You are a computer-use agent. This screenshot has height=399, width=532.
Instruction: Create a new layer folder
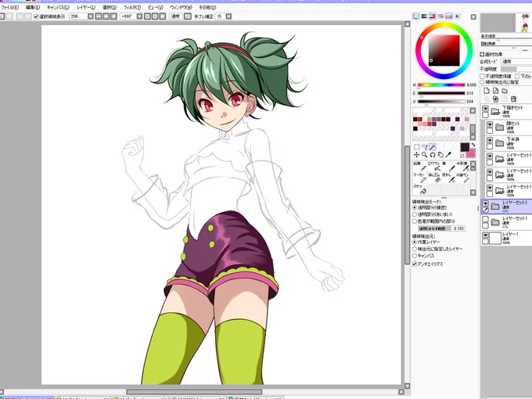coord(505,91)
